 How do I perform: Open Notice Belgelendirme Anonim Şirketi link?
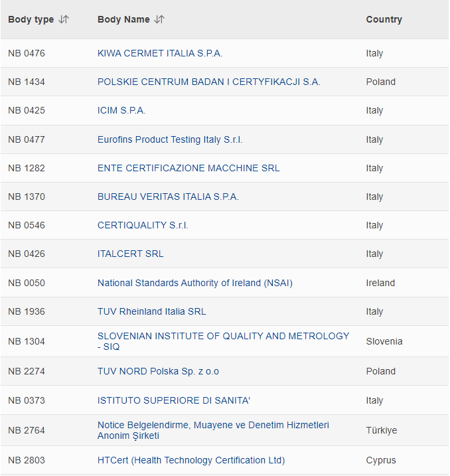click(213, 430)
